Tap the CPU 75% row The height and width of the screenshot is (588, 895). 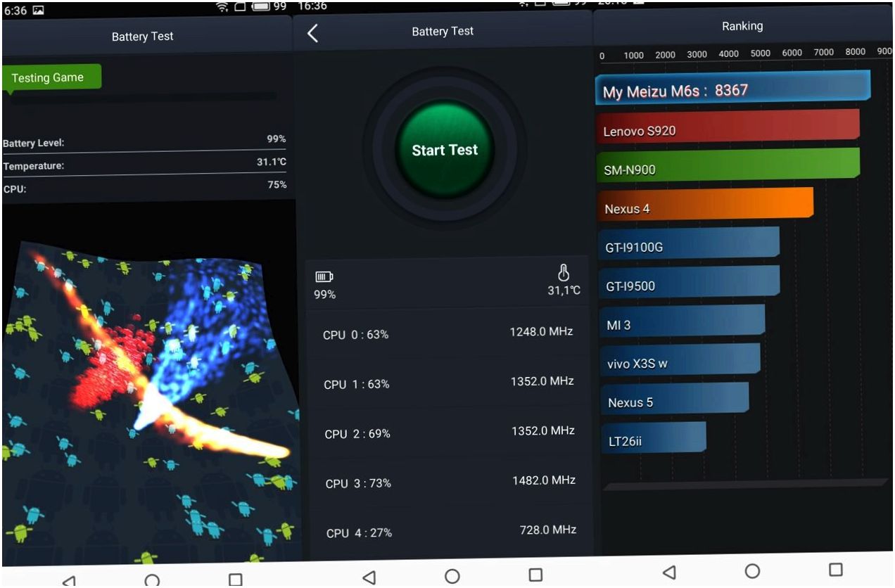tap(144, 186)
